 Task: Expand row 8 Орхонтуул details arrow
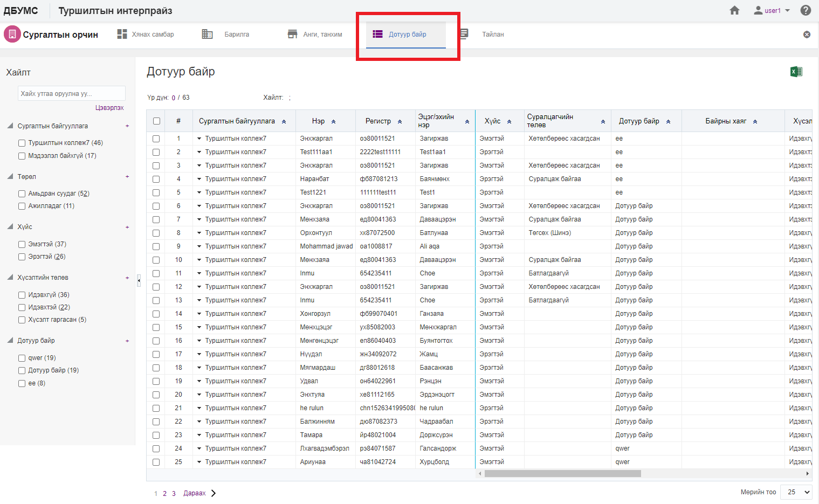199,233
